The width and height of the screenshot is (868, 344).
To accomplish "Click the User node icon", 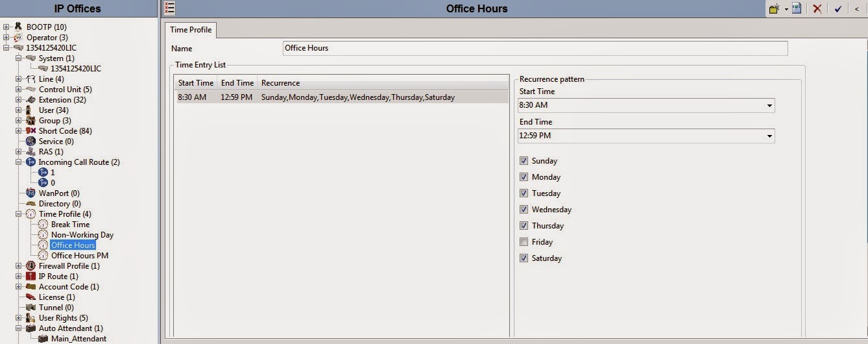I will tap(30, 110).
